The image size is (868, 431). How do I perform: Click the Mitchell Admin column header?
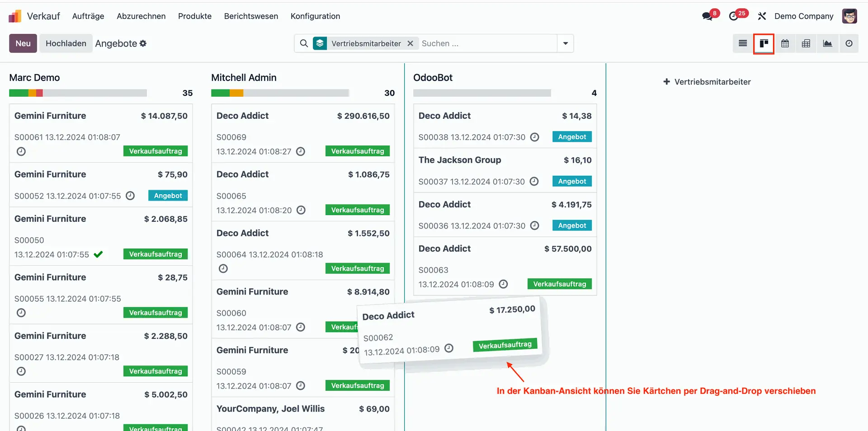244,78
